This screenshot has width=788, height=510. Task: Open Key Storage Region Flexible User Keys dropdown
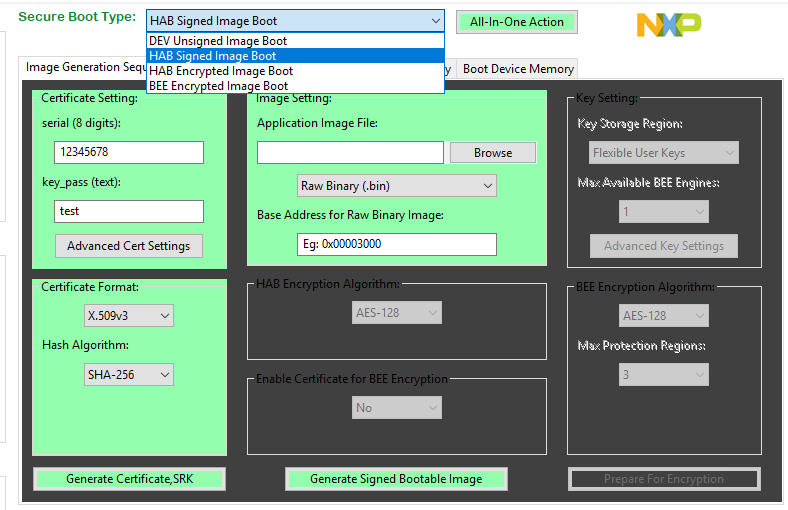[664, 153]
